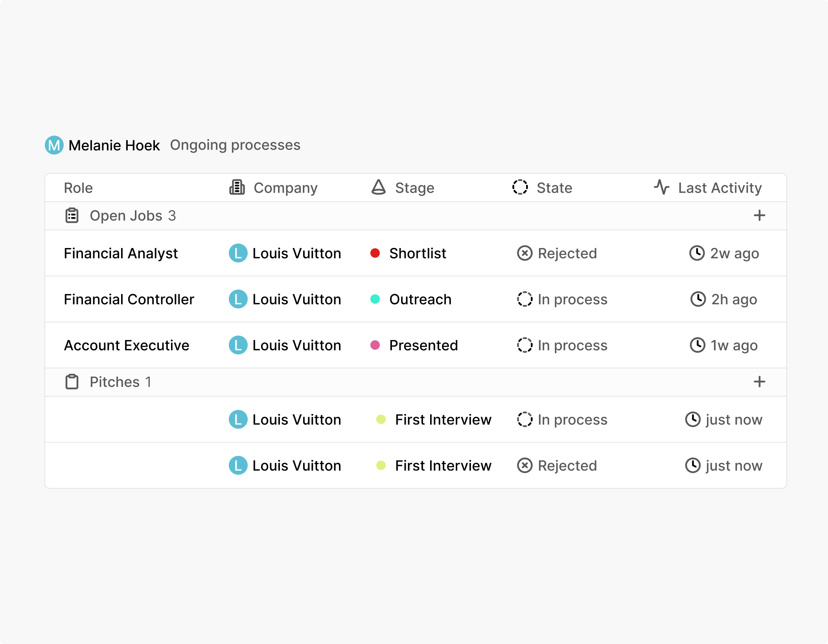Image resolution: width=828 pixels, height=644 pixels.
Task: Click the pulse icon beside Last Activity header
Action: click(x=662, y=188)
